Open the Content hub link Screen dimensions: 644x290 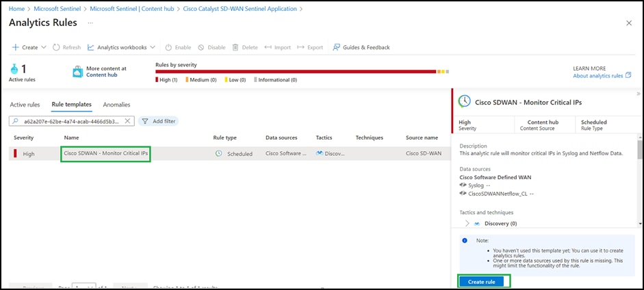[101, 75]
